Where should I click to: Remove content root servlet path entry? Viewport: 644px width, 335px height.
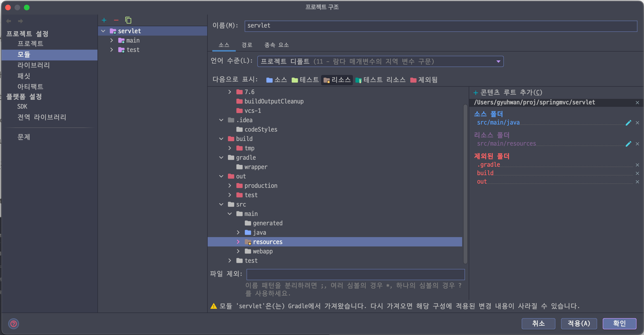637,103
